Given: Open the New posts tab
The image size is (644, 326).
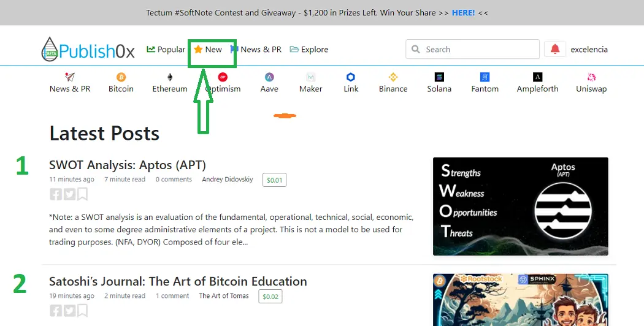Looking at the screenshot, I should click(208, 49).
